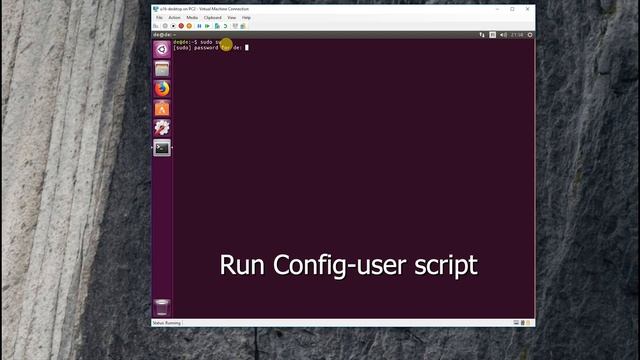Click the Virtual Machine Connection title bar icon

coord(156,9)
